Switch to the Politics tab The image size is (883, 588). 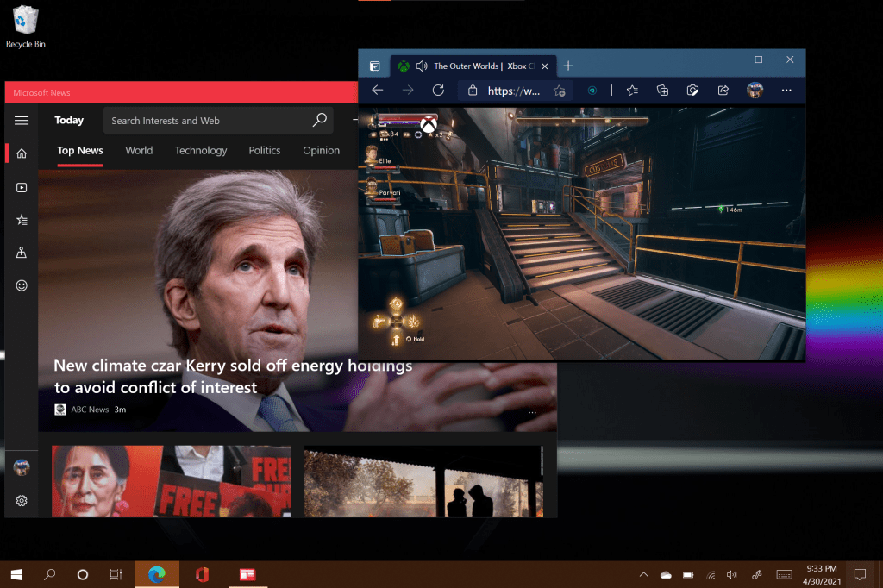click(x=265, y=150)
